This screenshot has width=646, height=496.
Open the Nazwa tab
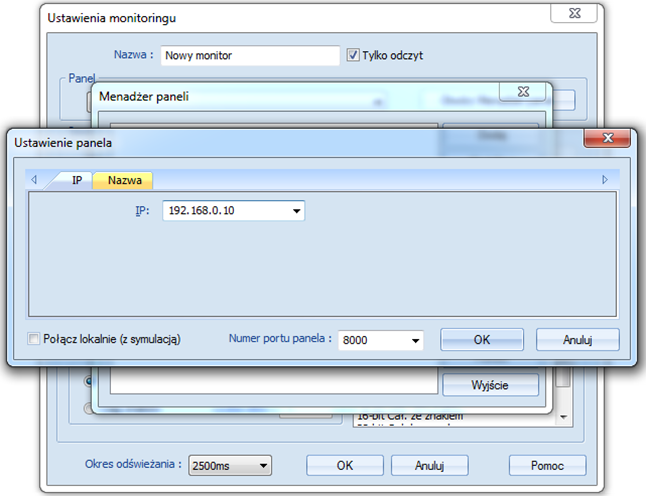click(124, 180)
